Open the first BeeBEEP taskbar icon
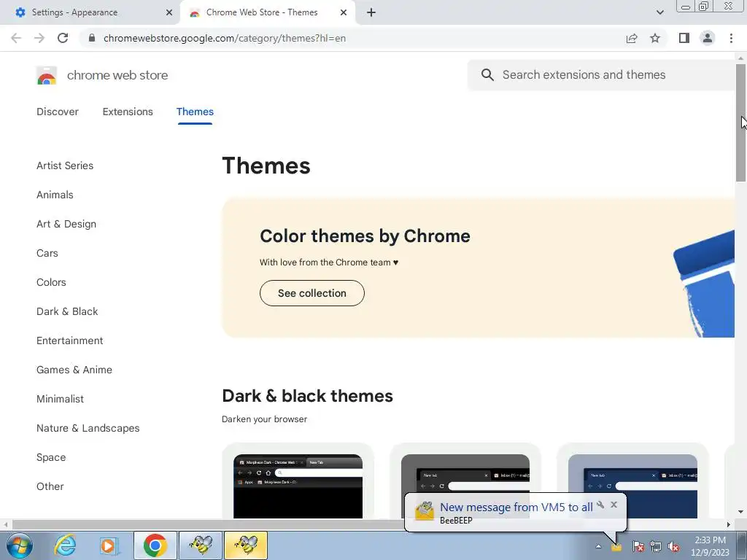This screenshot has width=747, height=560. click(x=201, y=545)
